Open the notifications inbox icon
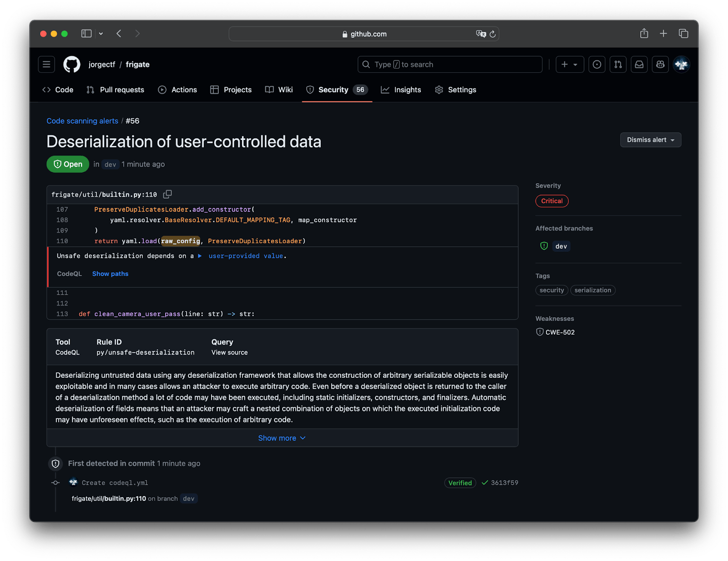The image size is (728, 561). (x=639, y=64)
